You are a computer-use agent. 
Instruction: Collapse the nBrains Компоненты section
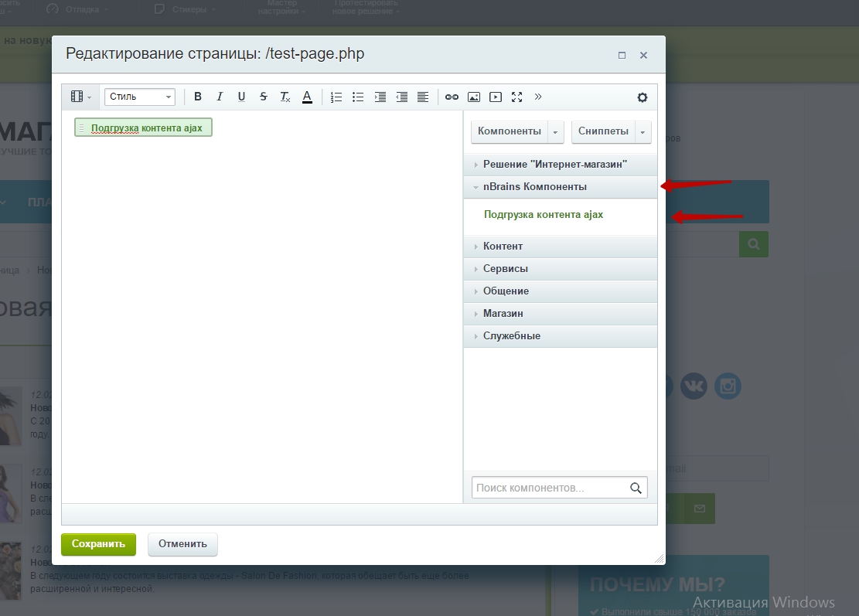tap(561, 187)
